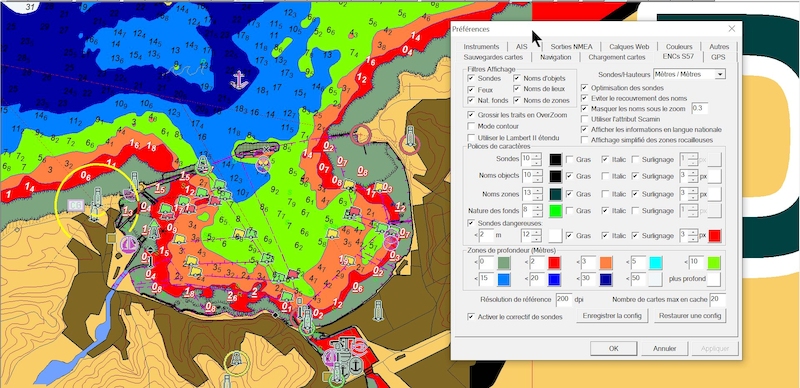The image size is (800, 388).
Task: Disable the Activer le correctif de sondes checkbox
Action: coord(471,317)
